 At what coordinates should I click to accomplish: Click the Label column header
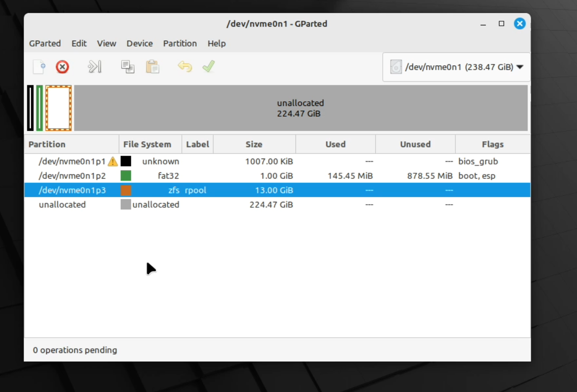[198, 144]
